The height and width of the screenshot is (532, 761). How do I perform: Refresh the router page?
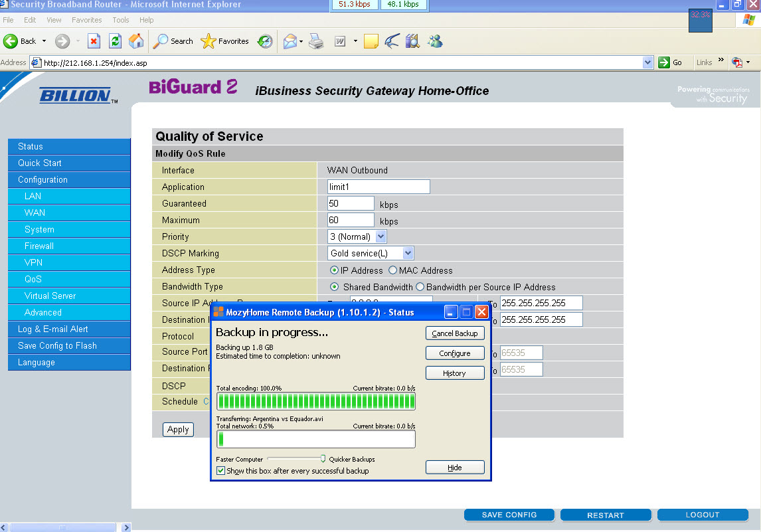tap(115, 41)
